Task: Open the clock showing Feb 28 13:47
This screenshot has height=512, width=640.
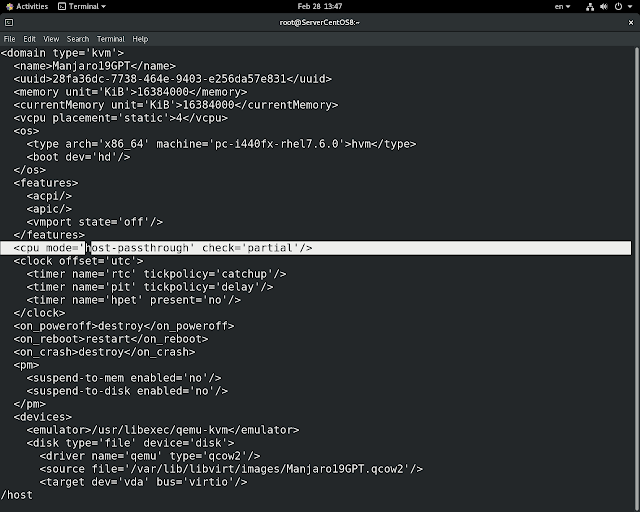Action: pyautogui.click(x=320, y=6)
